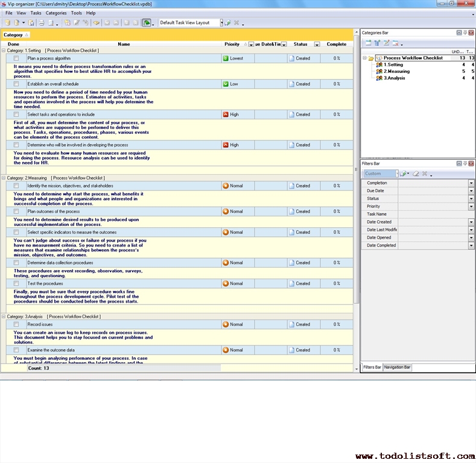Click the green task view mode toolbar icon

[x=146, y=23]
